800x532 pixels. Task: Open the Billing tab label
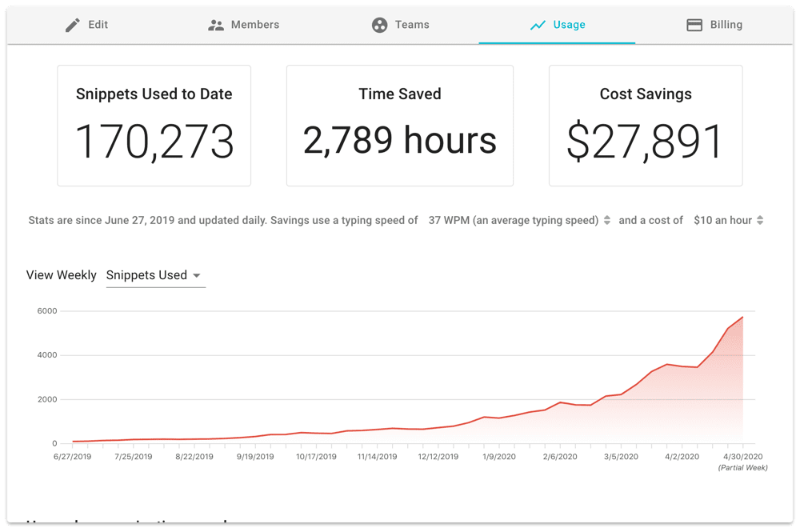(x=726, y=25)
